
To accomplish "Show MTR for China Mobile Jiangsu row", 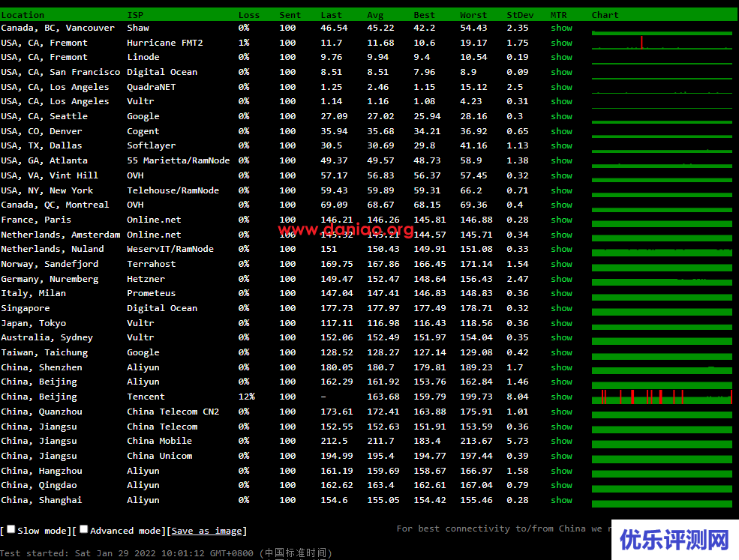I will point(561,442).
